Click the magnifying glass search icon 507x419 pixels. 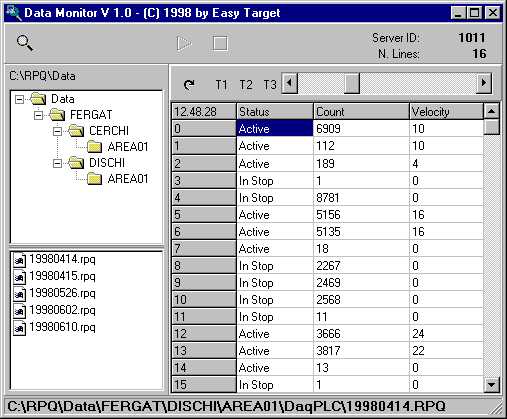click(25, 43)
